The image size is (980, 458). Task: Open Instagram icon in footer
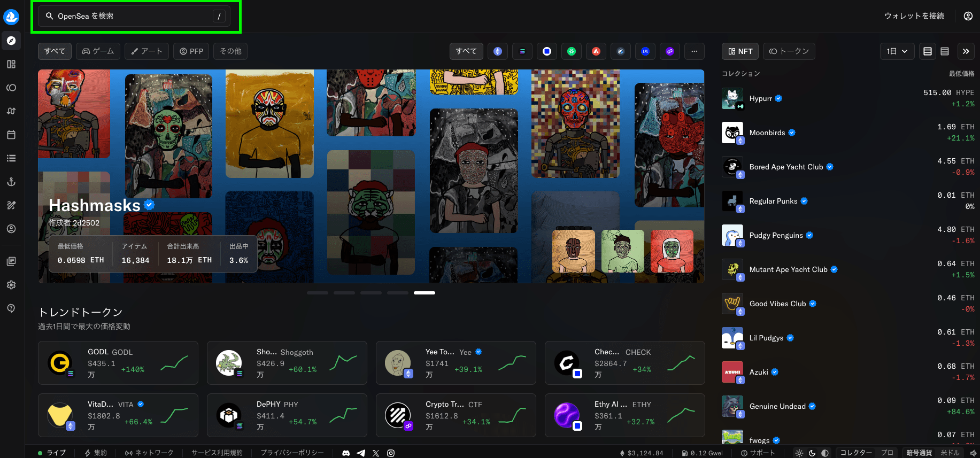(x=391, y=453)
